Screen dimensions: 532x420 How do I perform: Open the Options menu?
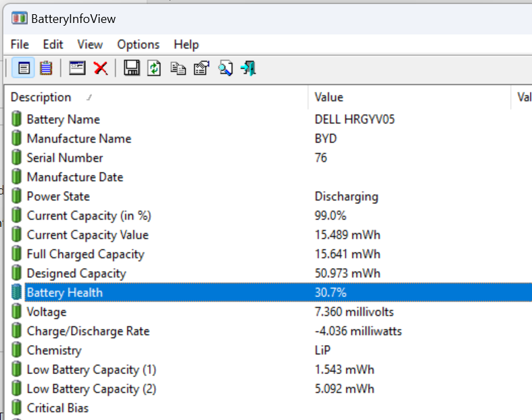pos(139,45)
